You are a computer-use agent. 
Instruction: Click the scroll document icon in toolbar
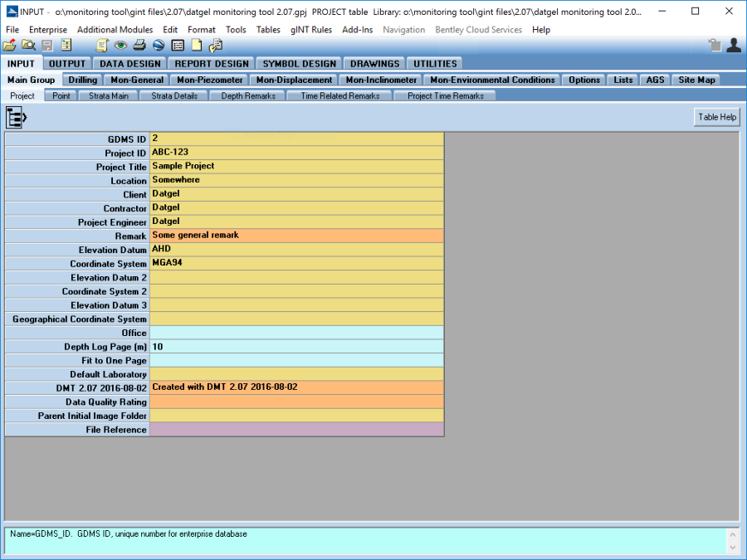[x=103, y=46]
